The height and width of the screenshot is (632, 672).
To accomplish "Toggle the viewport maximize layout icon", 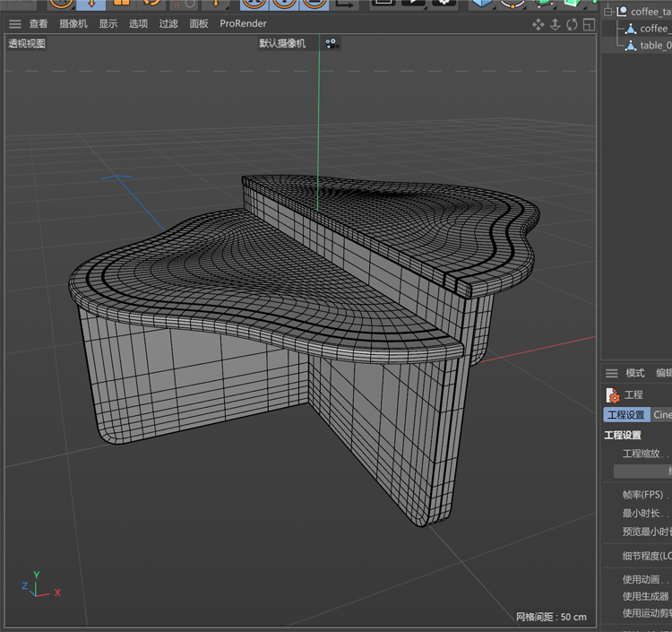I will coord(587,24).
